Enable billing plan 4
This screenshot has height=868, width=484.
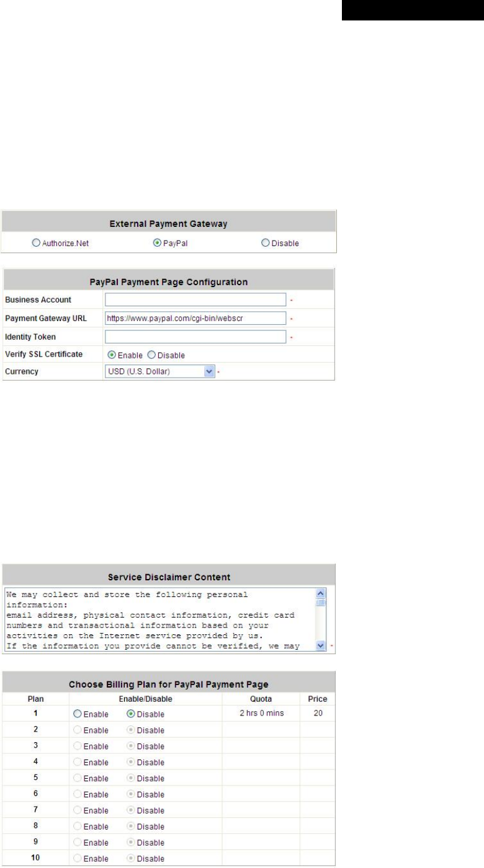coord(78,762)
